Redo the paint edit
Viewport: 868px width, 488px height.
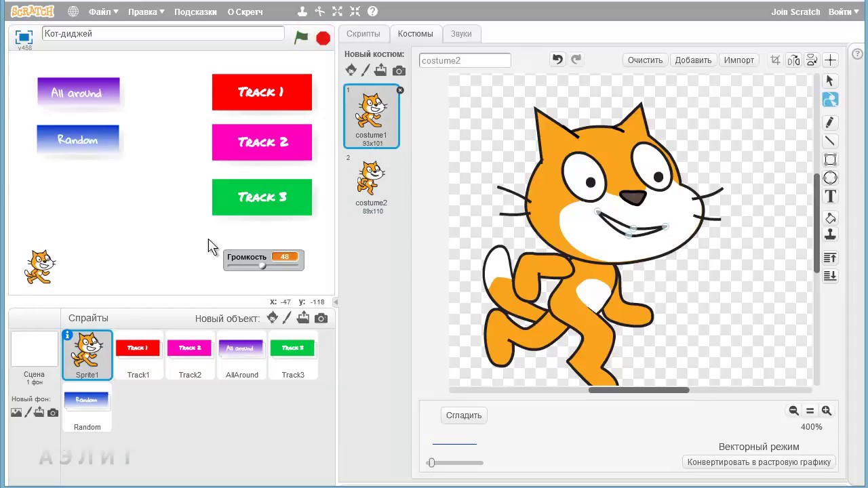(x=576, y=60)
